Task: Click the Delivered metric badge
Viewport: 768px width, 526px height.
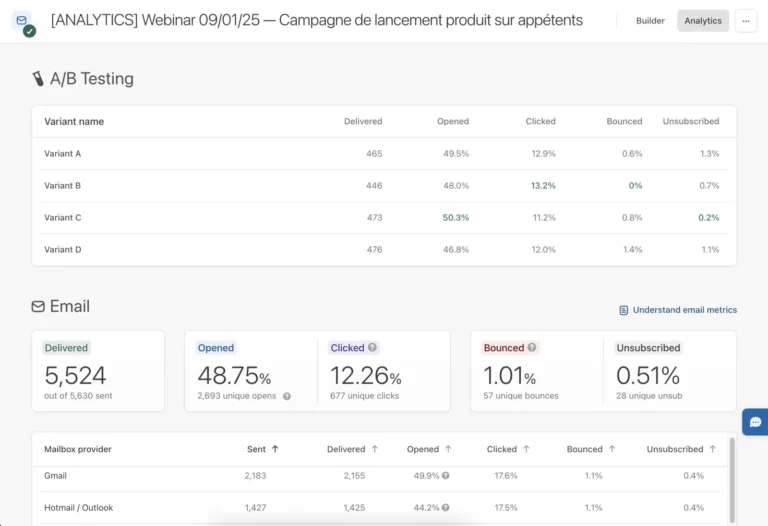Action: (x=66, y=348)
